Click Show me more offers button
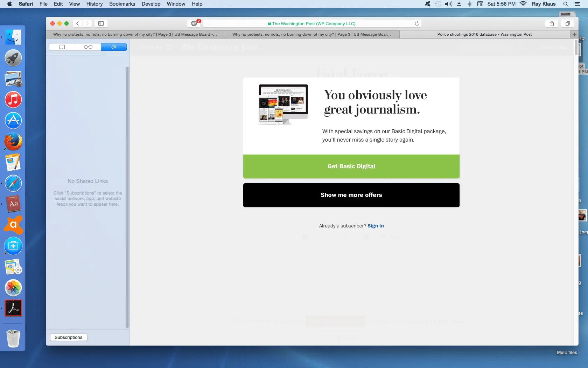This screenshot has height=368, width=588. [351, 195]
